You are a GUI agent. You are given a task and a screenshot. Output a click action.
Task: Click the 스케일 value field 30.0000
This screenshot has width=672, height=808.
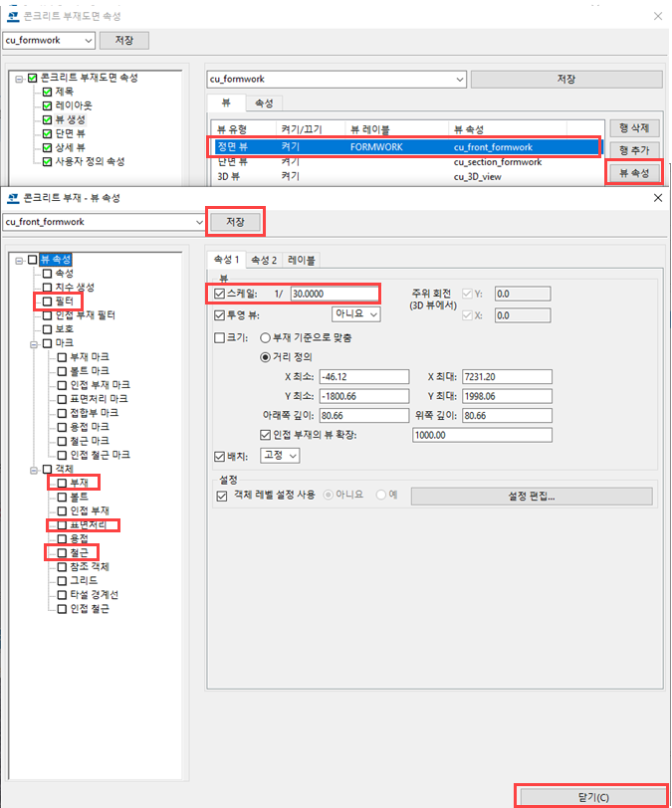(x=335, y=294)
